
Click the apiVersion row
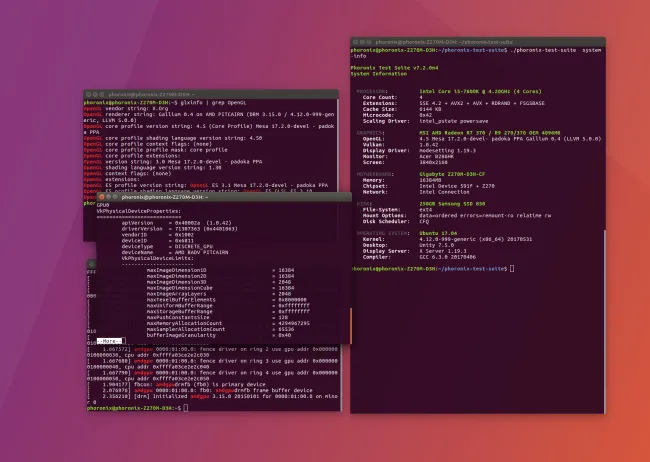(x=177, y=223)
